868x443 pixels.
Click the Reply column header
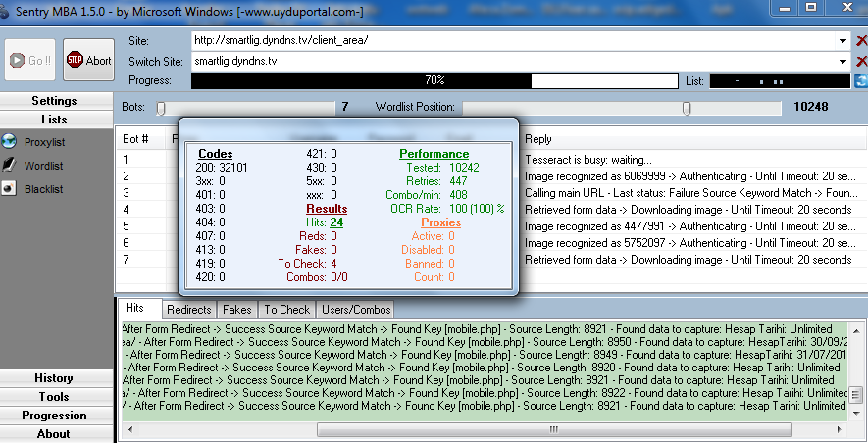click(x=538, y=139)
